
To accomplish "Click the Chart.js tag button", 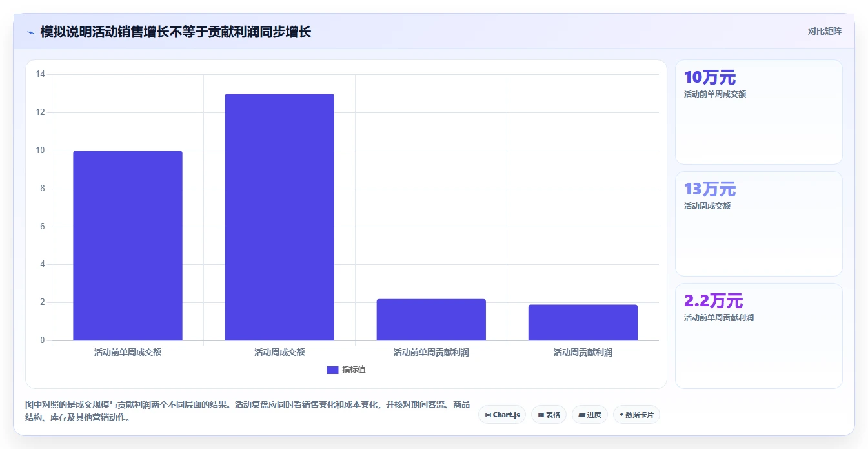I will [x=502, y=415].
